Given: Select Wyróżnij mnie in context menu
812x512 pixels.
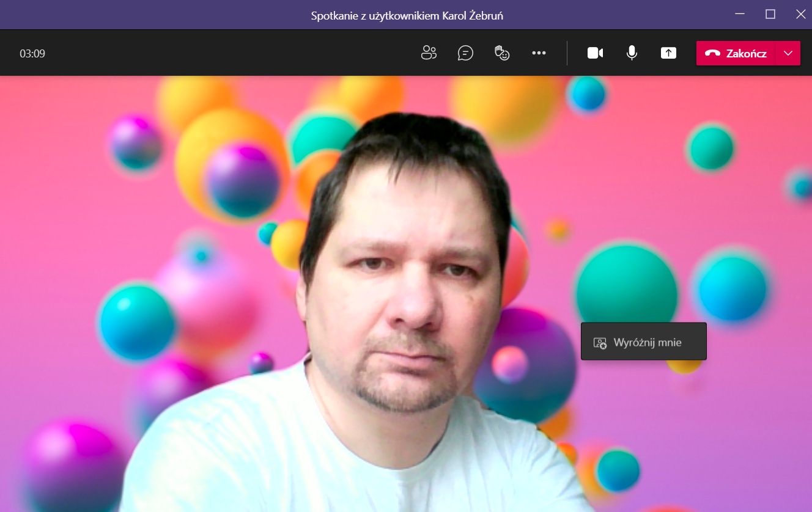Looking at the screenshot, I should (644, 342).
